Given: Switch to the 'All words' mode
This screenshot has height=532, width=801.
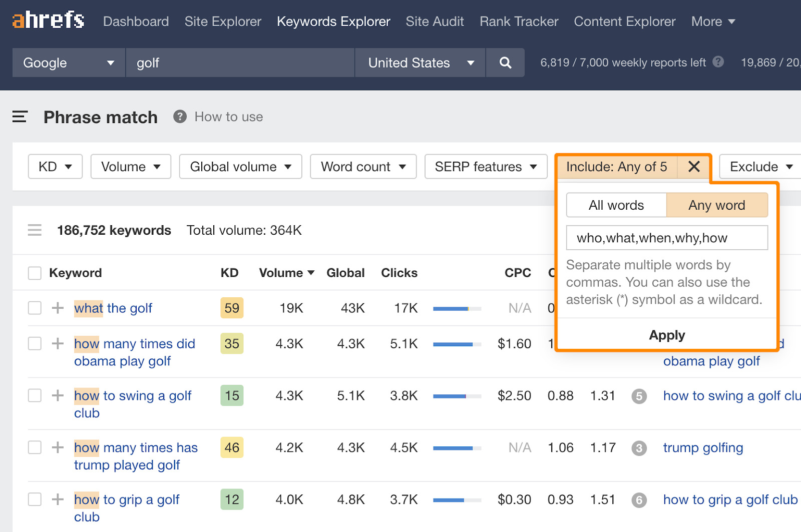Looking at the screenshot, I should point(616,205).
